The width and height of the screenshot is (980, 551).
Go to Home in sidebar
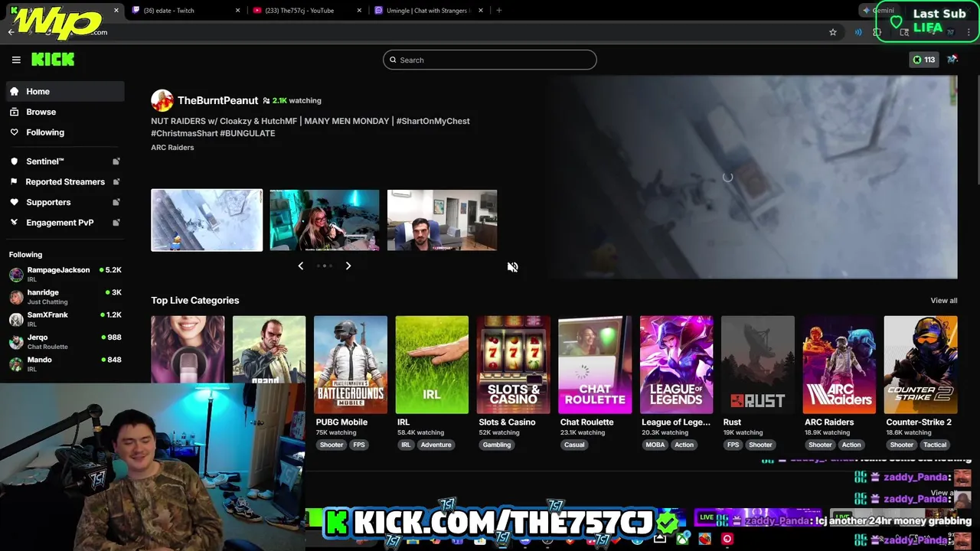tap(65, 91)
